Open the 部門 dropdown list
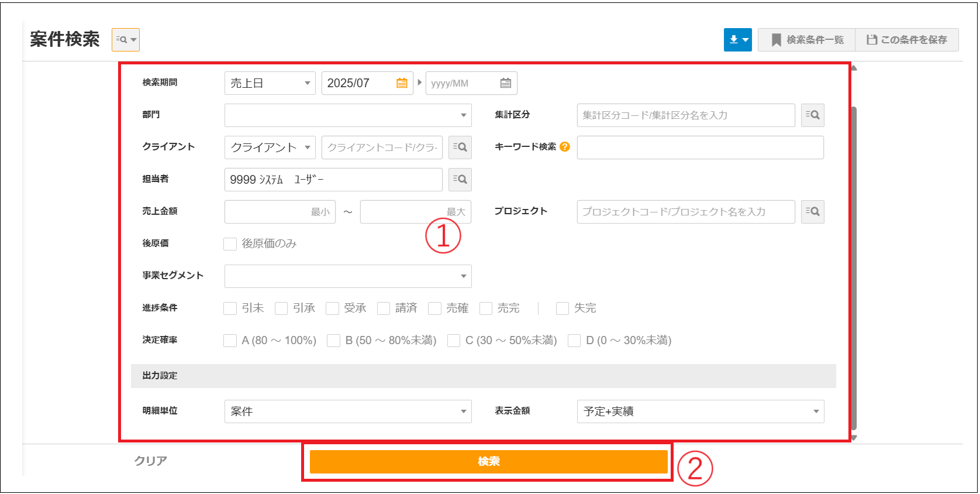Viewport: 980px width, 494px height. (x=347, y=115)
